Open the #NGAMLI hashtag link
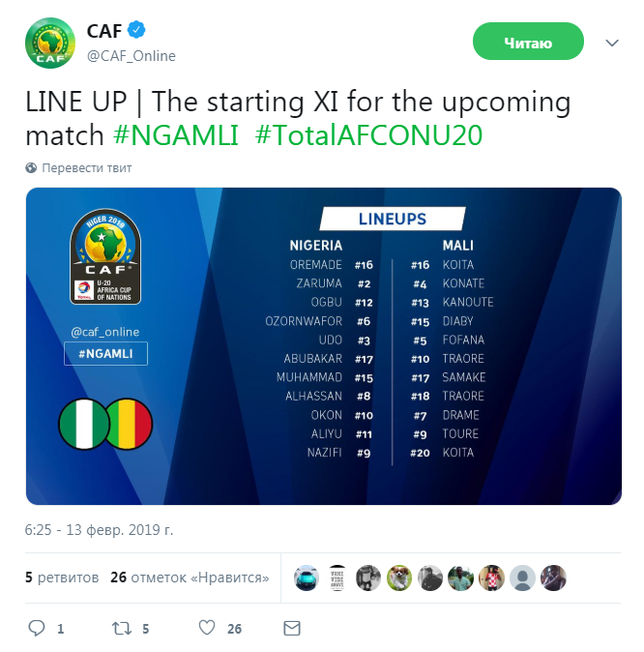Image resolution: width=644 pixels, height=652 pixels. [x=175, y=135]
